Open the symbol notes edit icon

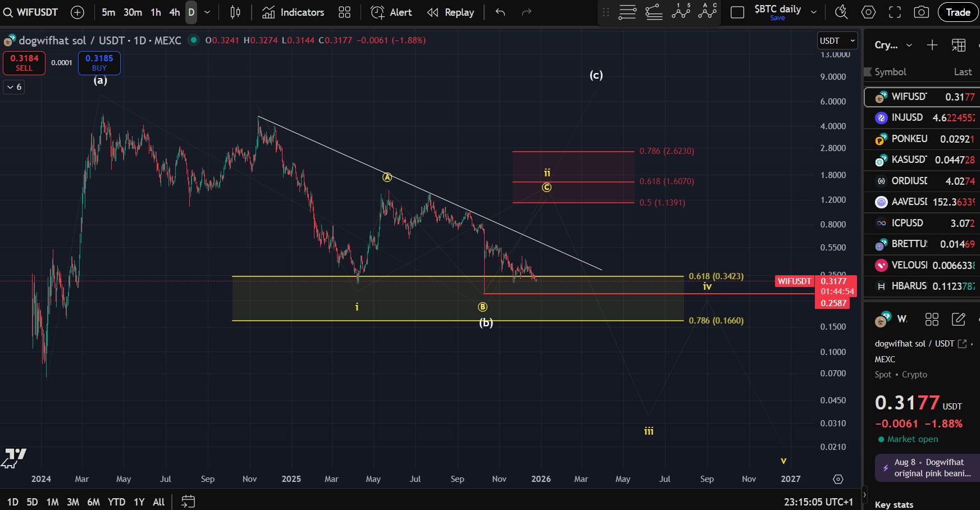pos(958,320)
